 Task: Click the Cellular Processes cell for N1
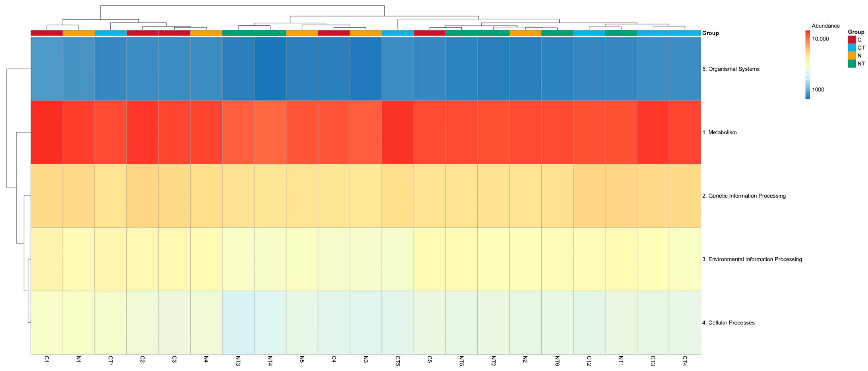(x=78, y=322)
